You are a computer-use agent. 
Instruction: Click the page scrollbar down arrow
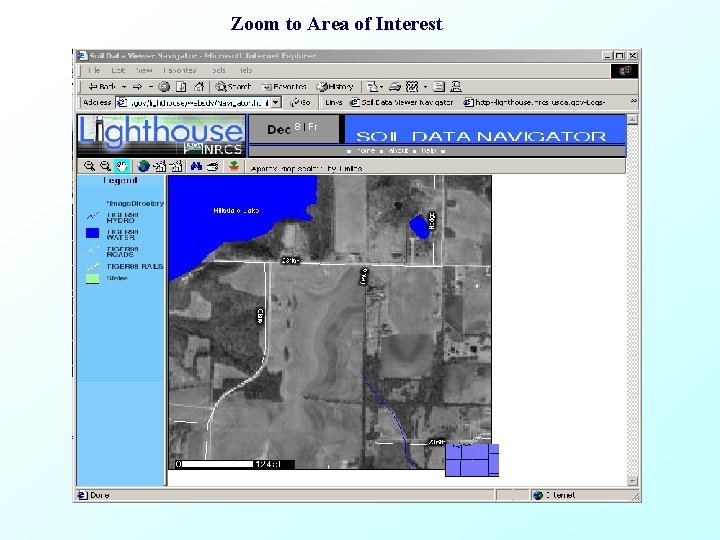coord(632,481)
